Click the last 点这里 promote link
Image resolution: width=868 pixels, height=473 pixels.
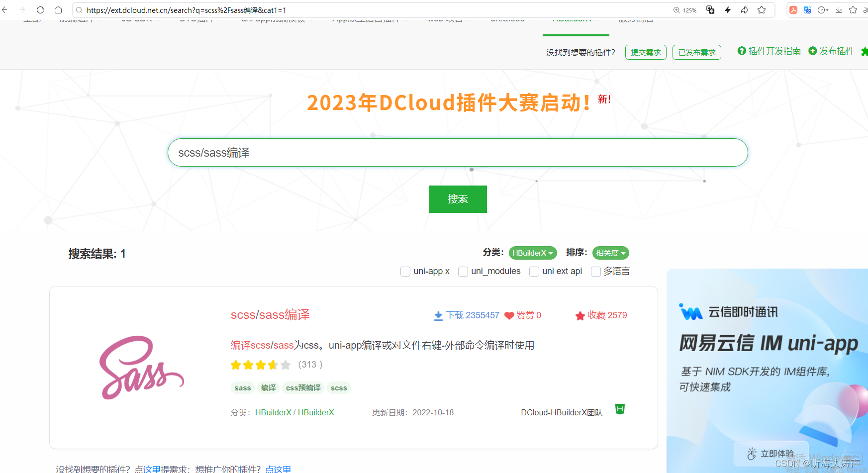278,469
